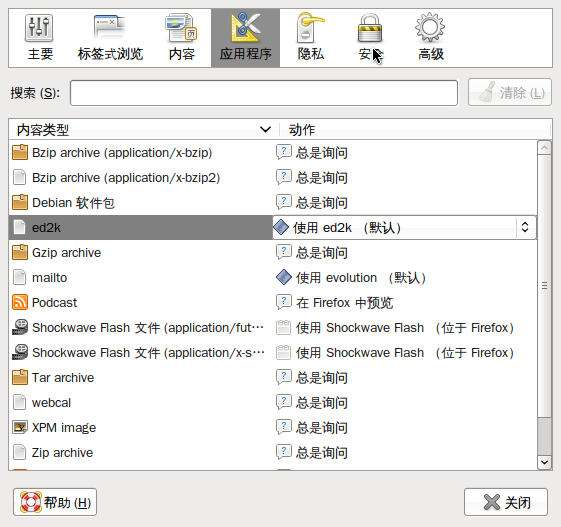Select the ed2k content type row

click(x=141, y=228)
